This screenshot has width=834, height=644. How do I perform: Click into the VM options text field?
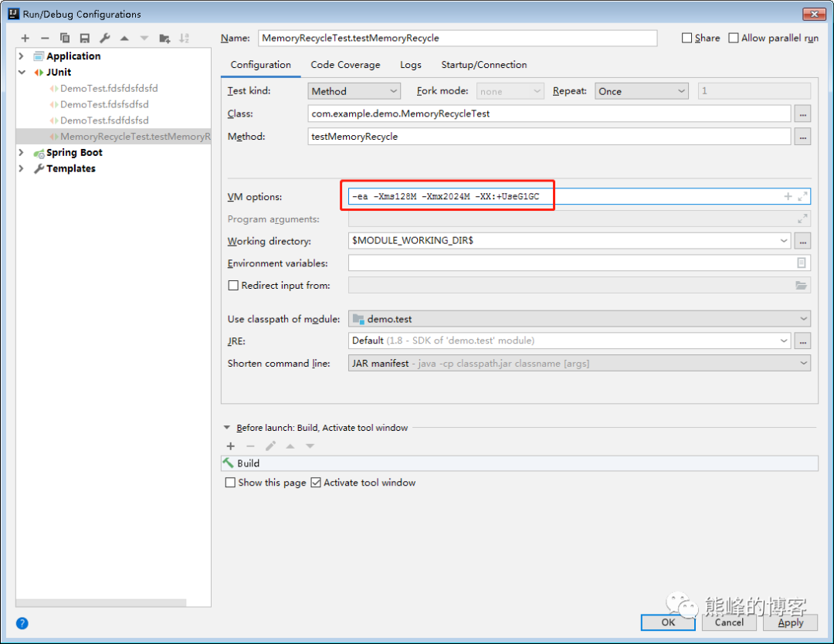564,196
